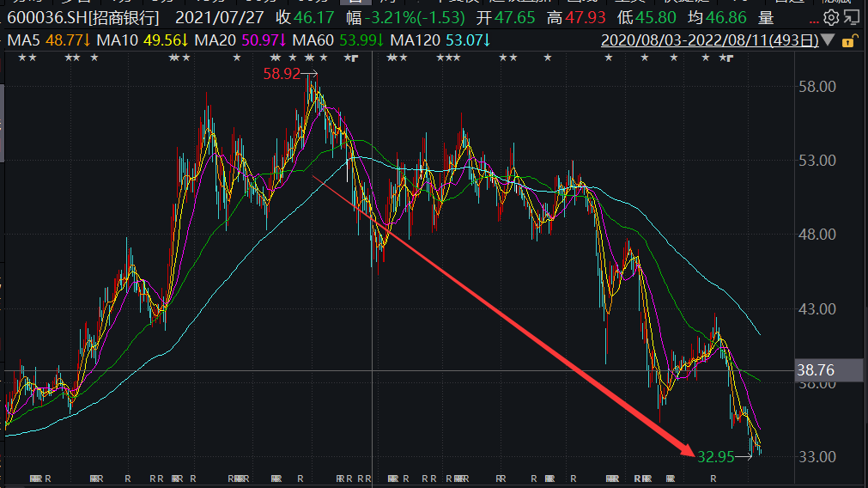Screen dimensions: 868x488
Task: Click the first star marker at far left
Action: coord(21,58)
